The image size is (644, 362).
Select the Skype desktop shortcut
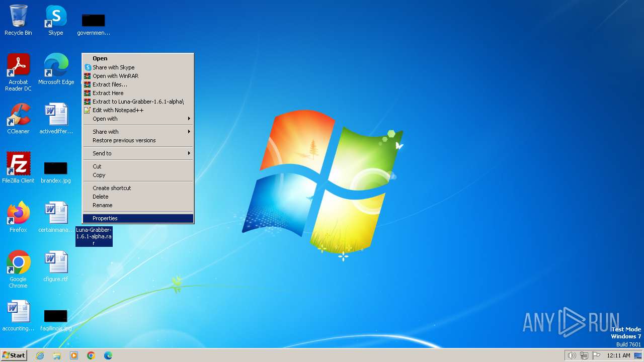[x=56, y=20]
